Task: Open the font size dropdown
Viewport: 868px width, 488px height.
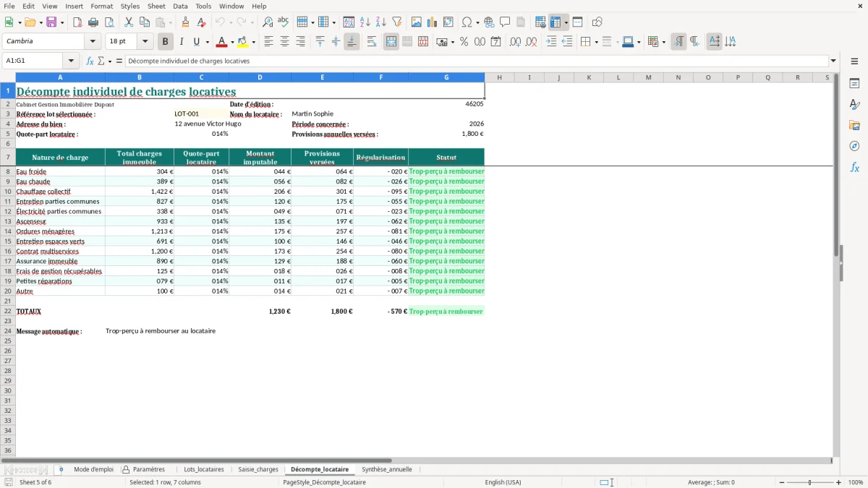Action: click(145, 42)
